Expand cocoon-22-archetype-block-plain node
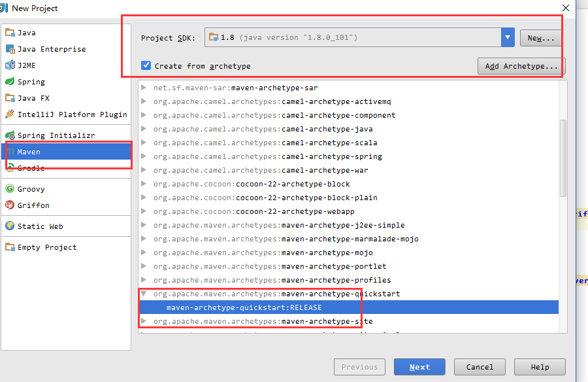588x382 pixels. [144, 198]
